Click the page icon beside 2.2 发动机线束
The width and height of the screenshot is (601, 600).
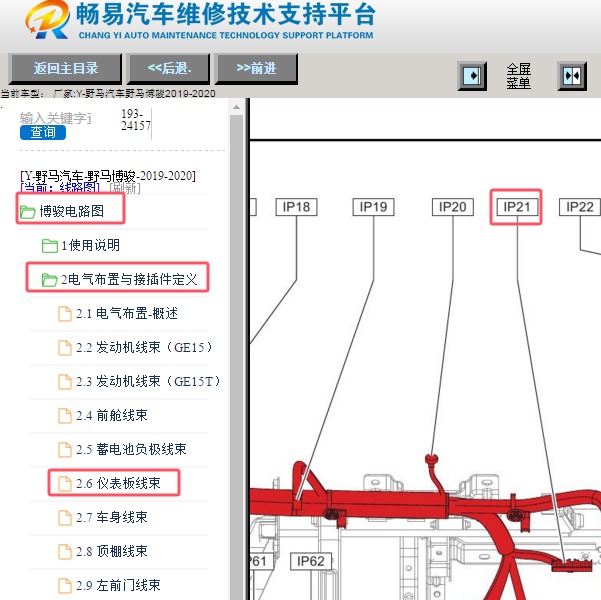pos(65,348)
